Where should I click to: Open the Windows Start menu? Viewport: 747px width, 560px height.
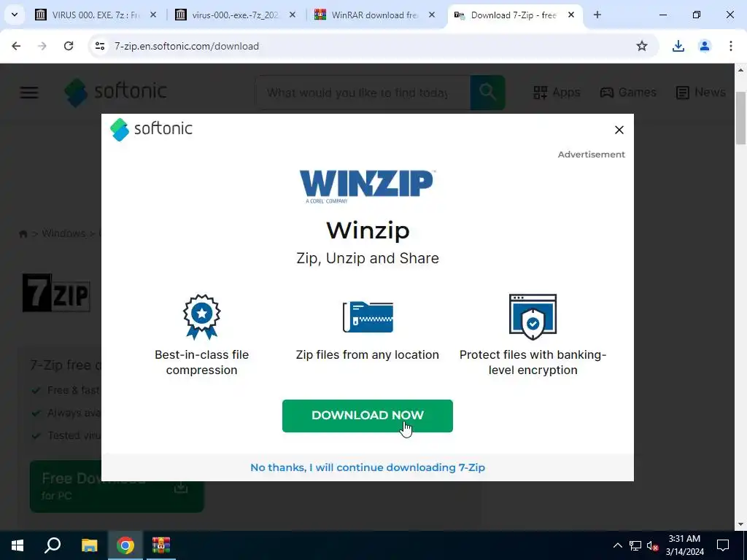click(x=18, y=545)
